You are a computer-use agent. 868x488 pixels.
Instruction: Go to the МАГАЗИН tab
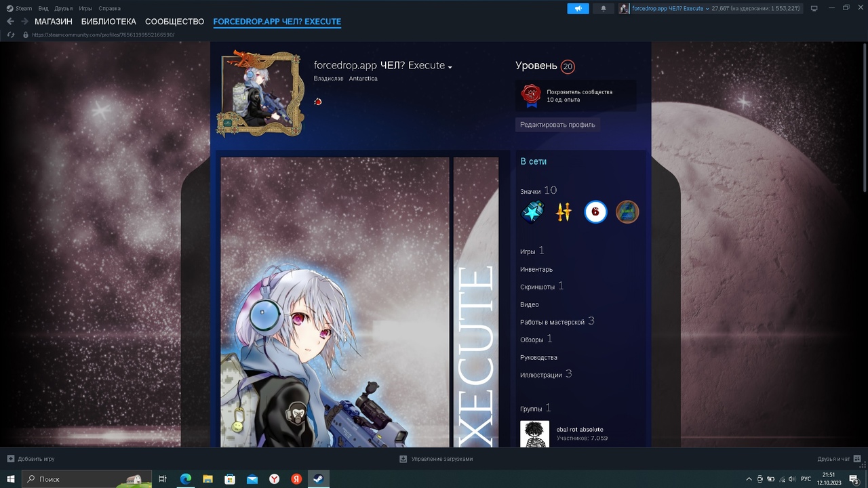tap(54, 22)
